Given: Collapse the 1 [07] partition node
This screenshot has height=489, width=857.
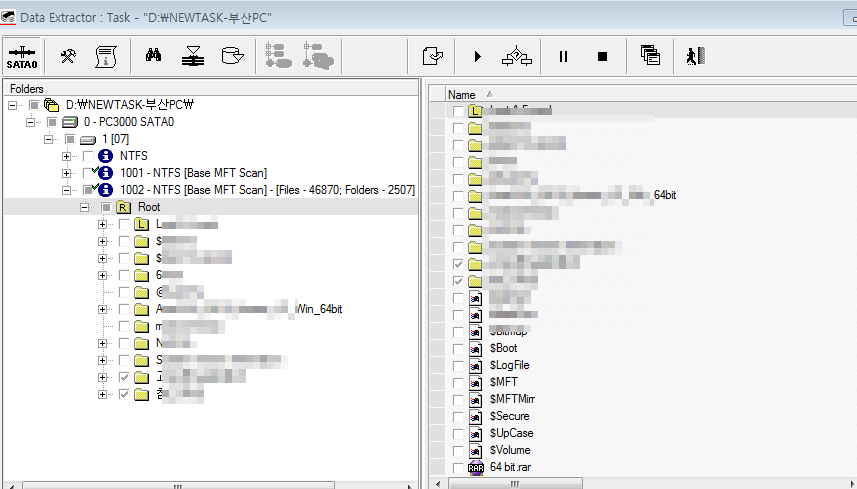Looking at the screenshot, I should (49, 139).
